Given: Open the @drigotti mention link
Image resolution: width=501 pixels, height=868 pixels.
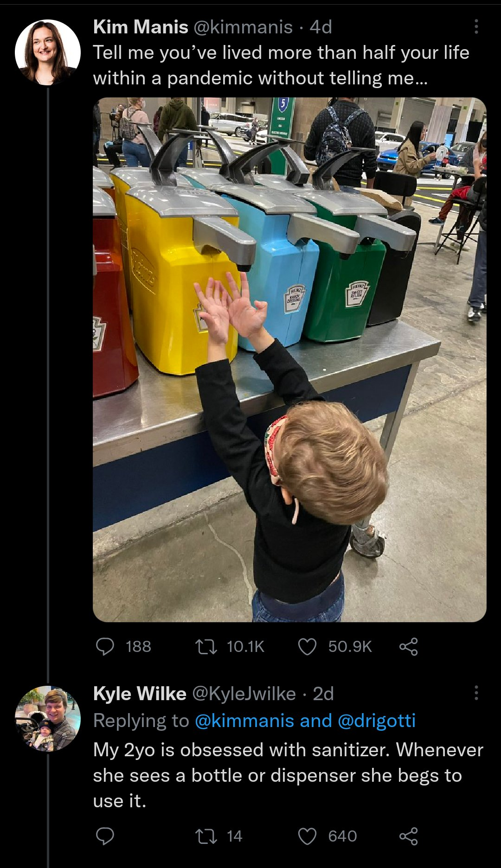Looking at the screenshot, I should (376, 721).
